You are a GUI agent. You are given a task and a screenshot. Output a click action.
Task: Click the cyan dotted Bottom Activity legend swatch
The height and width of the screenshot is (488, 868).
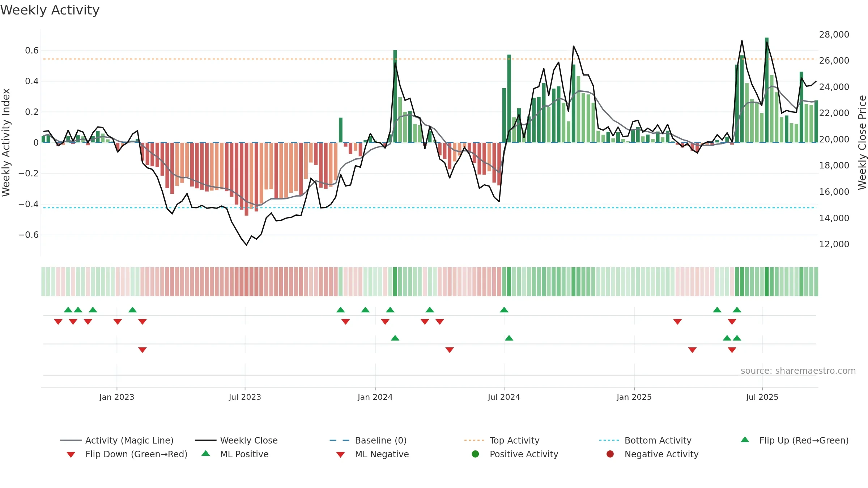[609, 440]
